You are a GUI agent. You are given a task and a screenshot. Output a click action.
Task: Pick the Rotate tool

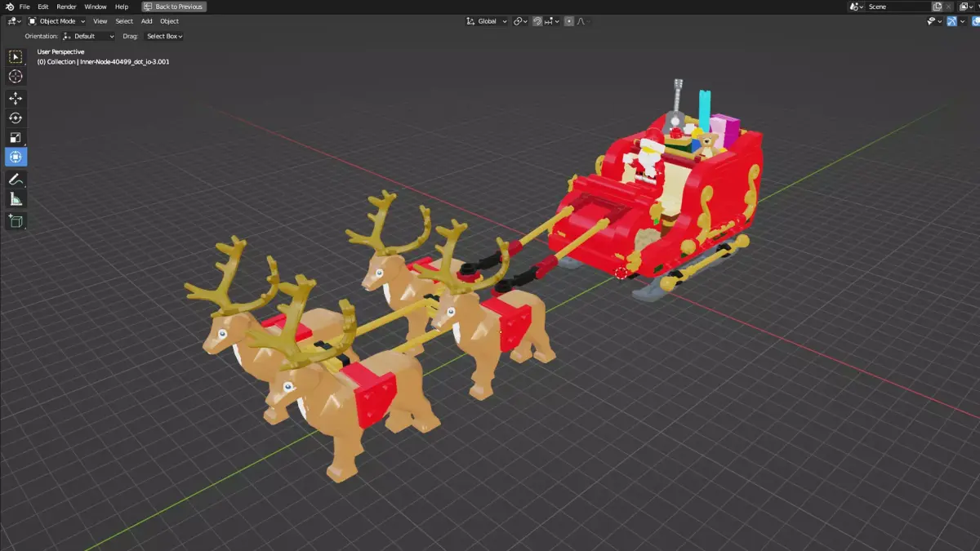coord(16,118)
